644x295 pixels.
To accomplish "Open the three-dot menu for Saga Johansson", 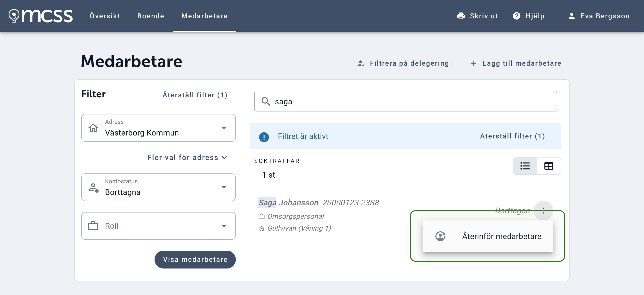I will pyautogui.click(x=543, y=211).
